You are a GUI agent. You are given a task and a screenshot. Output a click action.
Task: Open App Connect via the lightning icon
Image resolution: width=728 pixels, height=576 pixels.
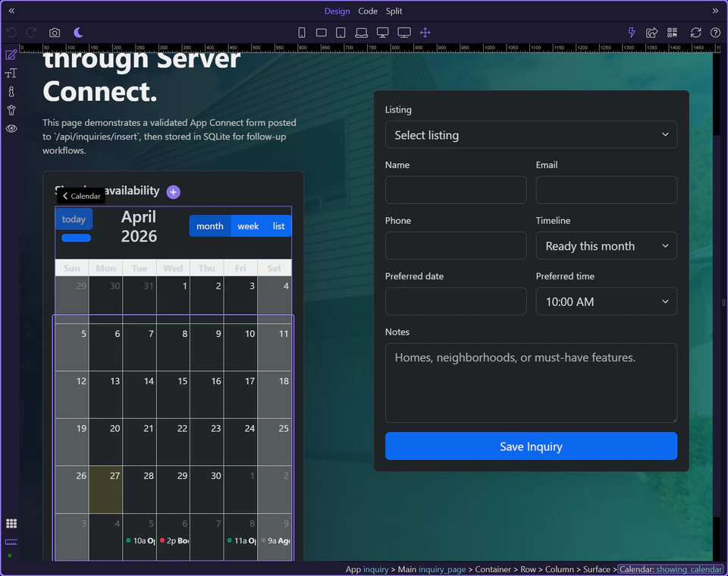(x=631, y=33)
